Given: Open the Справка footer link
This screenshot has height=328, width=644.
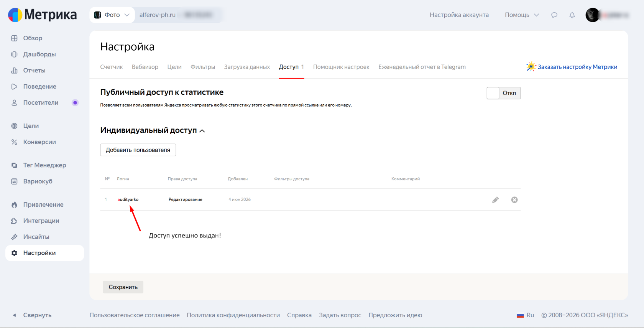Looking at the screenshot, I should click(299, 315).
